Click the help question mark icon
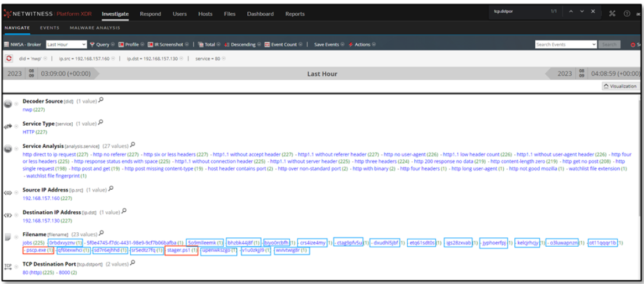644x284 pixels. click(627, 13)
